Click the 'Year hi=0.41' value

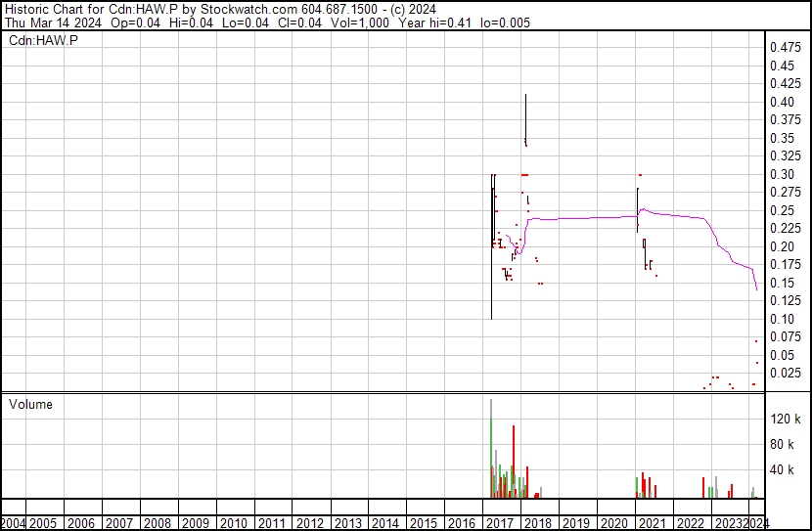[x=435, y=22]
